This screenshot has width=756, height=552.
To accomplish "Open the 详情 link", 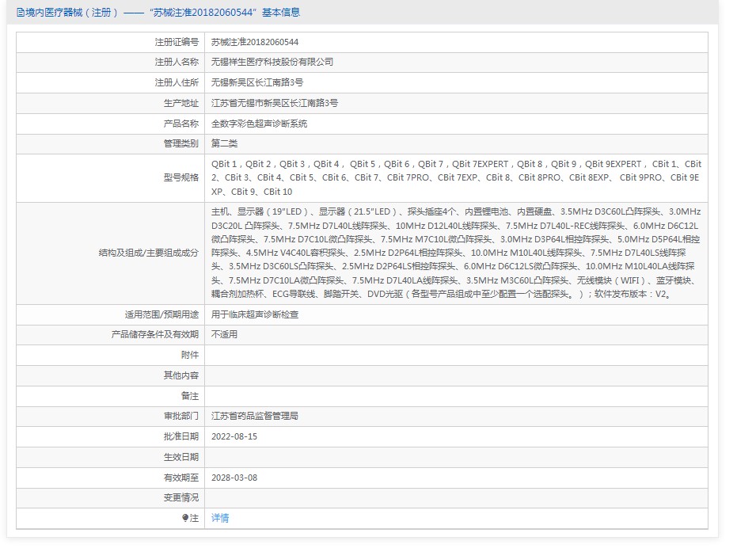I will click(x=220, y=518).
